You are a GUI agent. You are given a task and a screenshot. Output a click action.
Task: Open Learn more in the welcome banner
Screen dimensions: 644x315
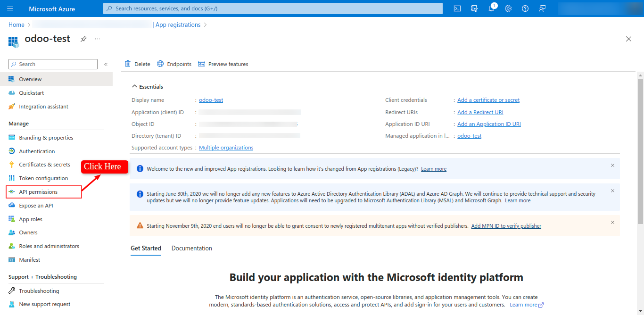tap(434, 169)
